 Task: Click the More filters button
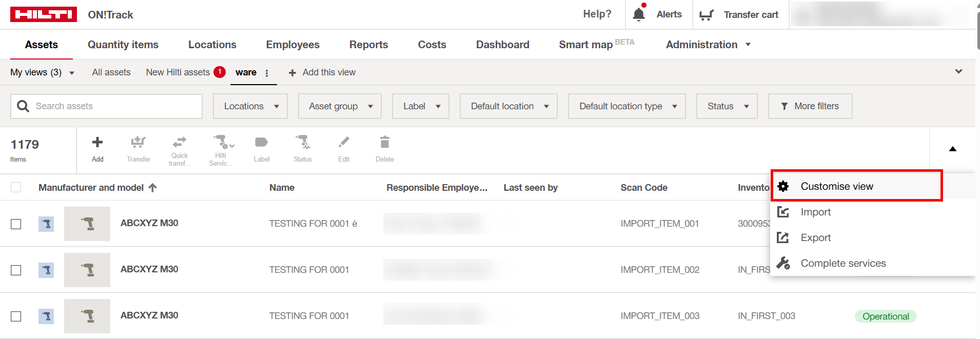pyautogui.click(x=810, y=106)
